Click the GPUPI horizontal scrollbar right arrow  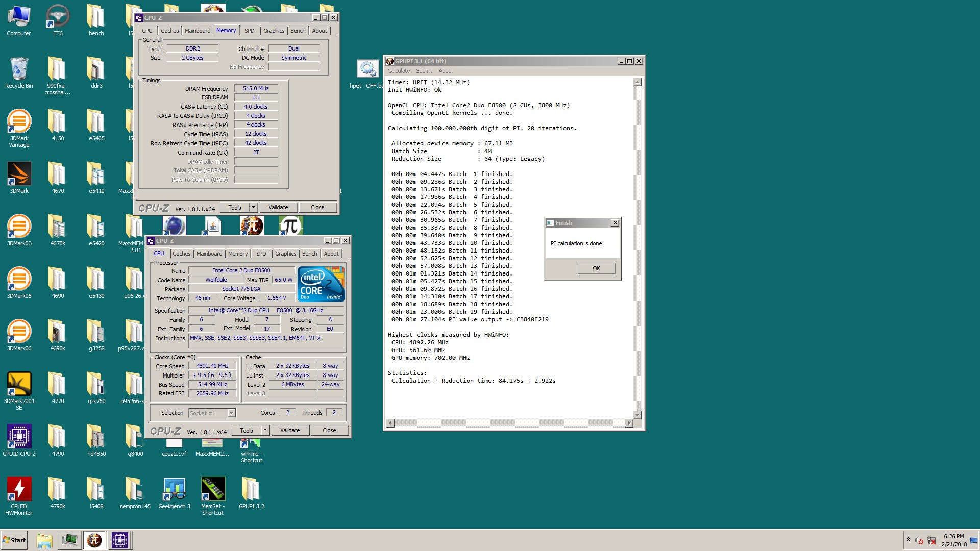click(629, 423)
